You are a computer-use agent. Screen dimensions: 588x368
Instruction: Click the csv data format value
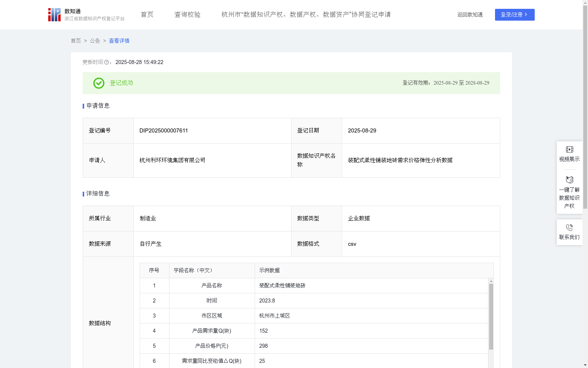tap(352, 244)
